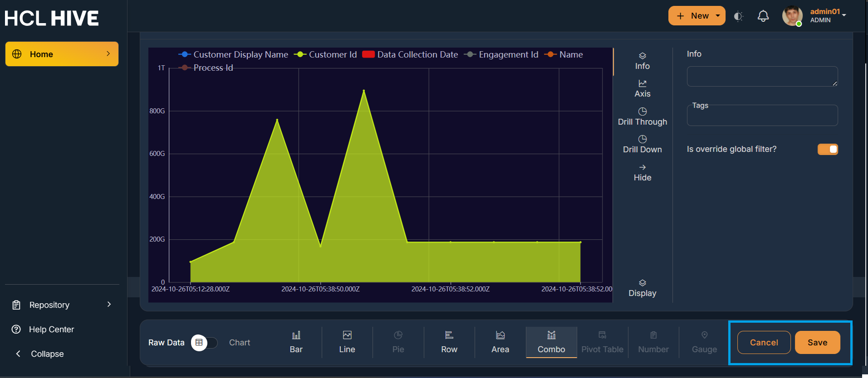Image resolution: width=868 pixels, height=378 pixels.
Task: Toggle Customer Id series in legend
Action: pos(326,55)
